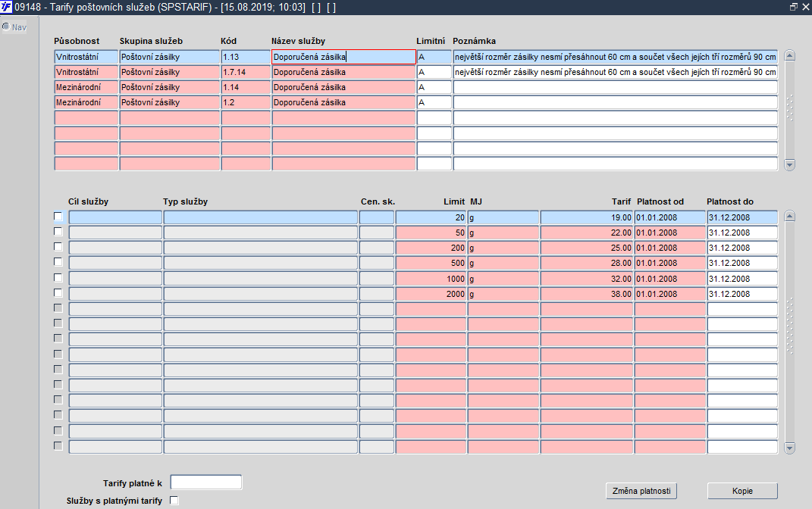Click Platnost od cell in 38.00 row

click(x=669, y=294)
